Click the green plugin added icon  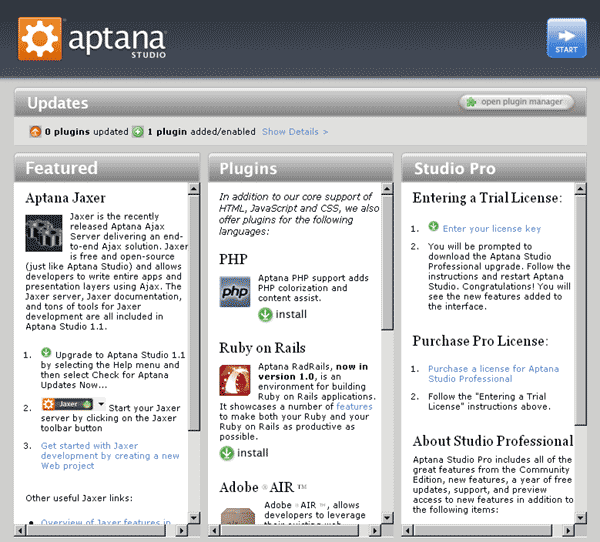tap(138, 132)
